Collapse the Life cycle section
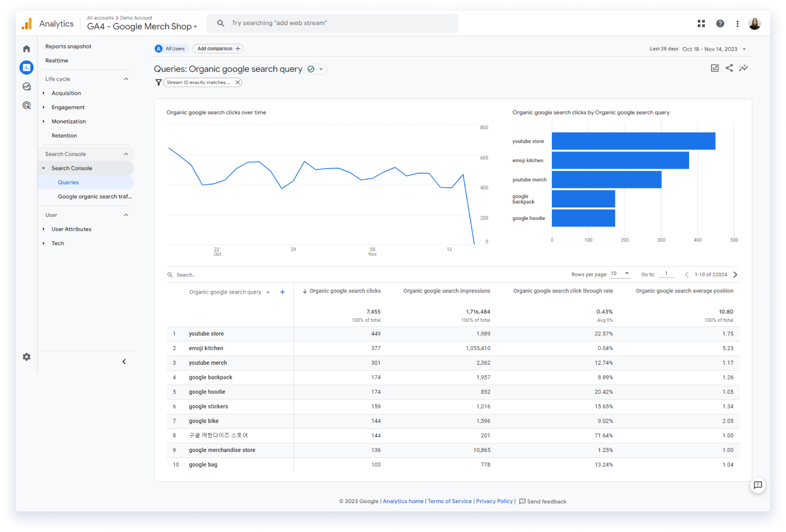 pos(126,79)
